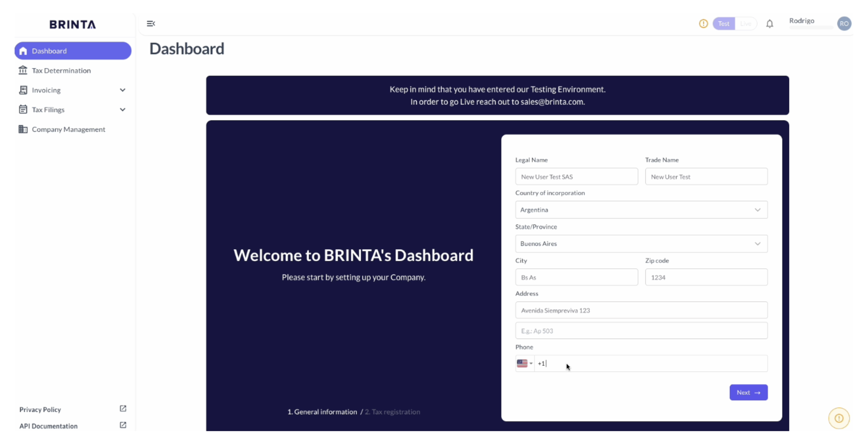Click the Tax registration step link
The height and width of the screenshot is (433, 868).
pyautogui.click(x=393, y=412)
